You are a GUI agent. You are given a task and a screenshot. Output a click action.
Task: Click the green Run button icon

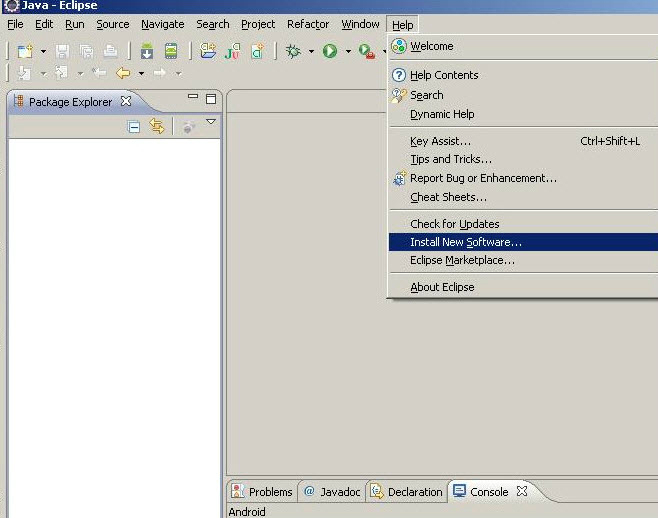click(330, 51)
